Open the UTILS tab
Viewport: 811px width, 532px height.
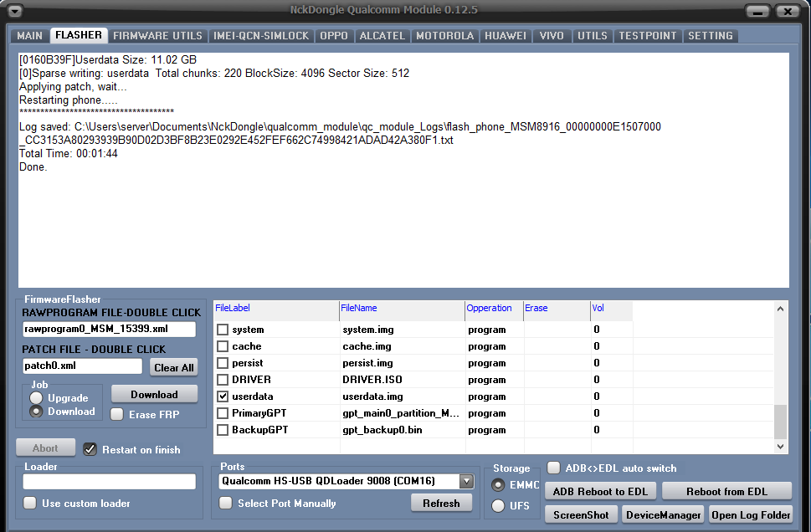pyautogui.click(x=593, y=36)
